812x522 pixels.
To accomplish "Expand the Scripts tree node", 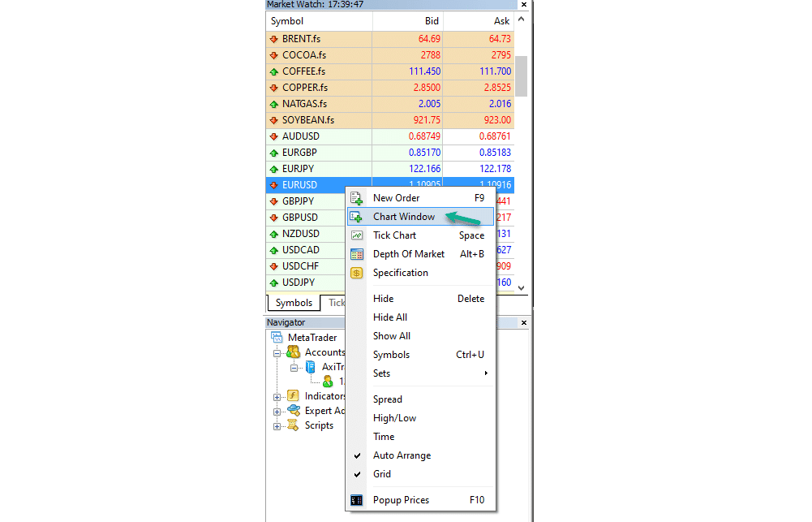I will click(x=277, y=426).
